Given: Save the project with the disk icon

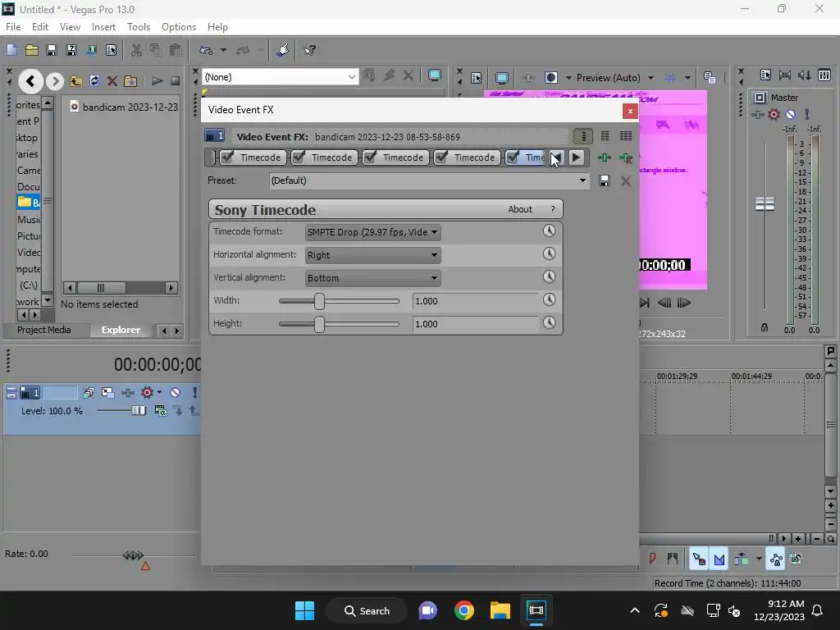Looking at the screenshot, I should pyautogui.click(x=52, y=50).
